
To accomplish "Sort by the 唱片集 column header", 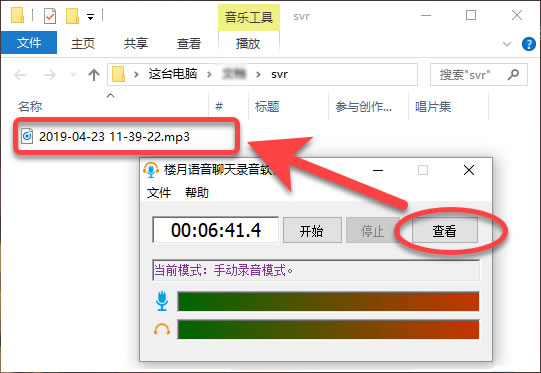I will click(433, 106).
